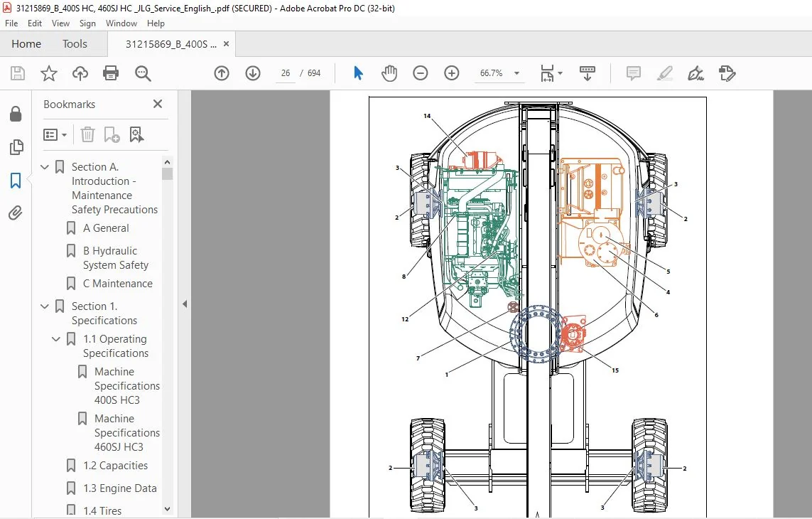Open the View menu
Screen dimensions: 812x519
tap(60, 23)
